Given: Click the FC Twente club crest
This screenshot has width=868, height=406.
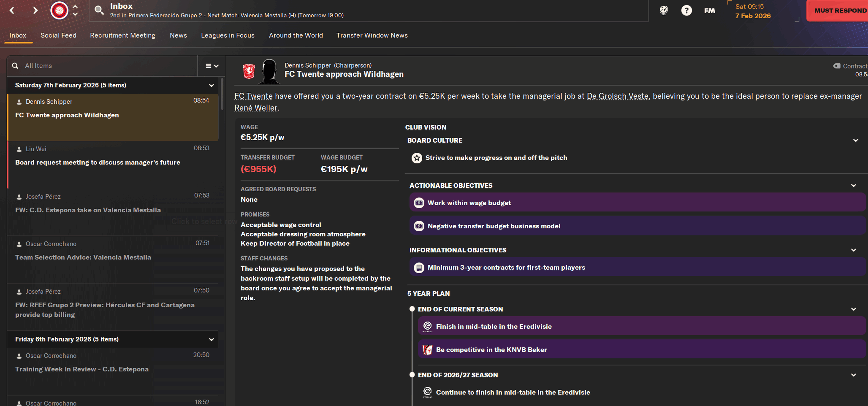Looking at the screenshot, I should click(249, 71).
